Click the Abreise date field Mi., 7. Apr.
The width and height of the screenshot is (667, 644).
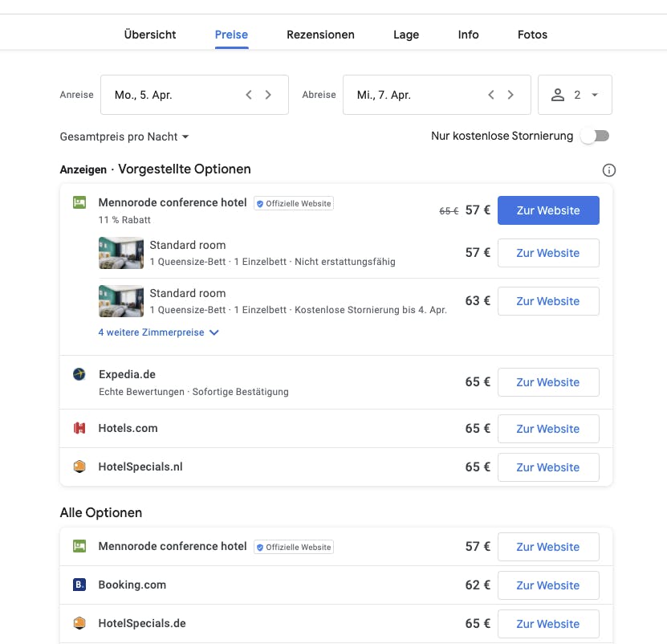click(437, 95)
